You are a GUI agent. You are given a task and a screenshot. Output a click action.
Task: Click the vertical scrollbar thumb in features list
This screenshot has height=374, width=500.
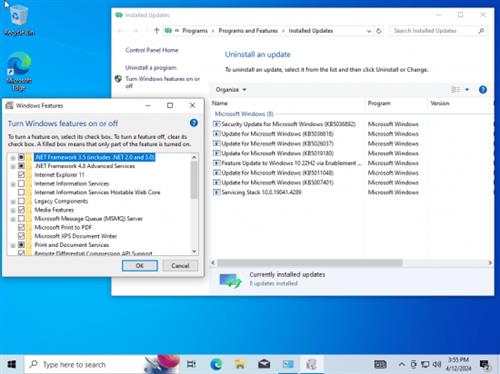(194, 180)
